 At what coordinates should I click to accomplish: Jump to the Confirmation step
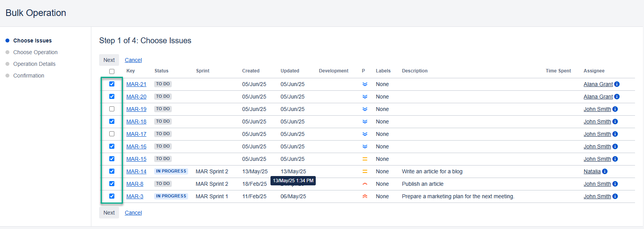28,76
